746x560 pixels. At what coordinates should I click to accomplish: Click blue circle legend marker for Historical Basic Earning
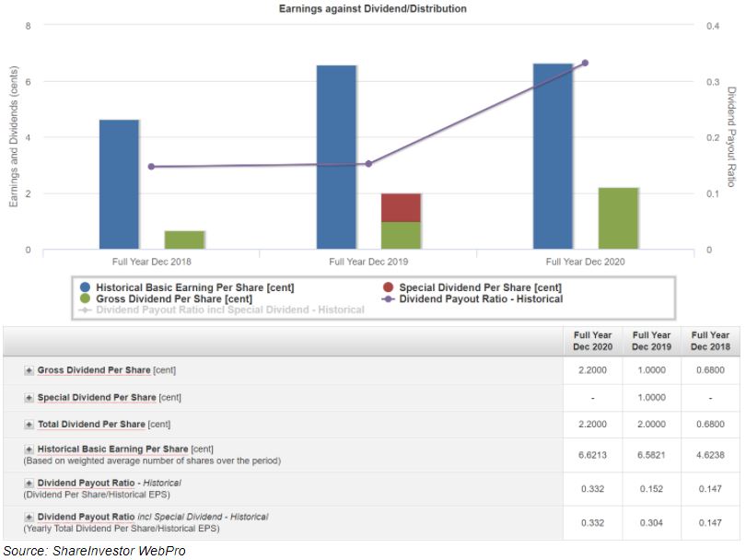pyautogui.click(x=86, y=287)
